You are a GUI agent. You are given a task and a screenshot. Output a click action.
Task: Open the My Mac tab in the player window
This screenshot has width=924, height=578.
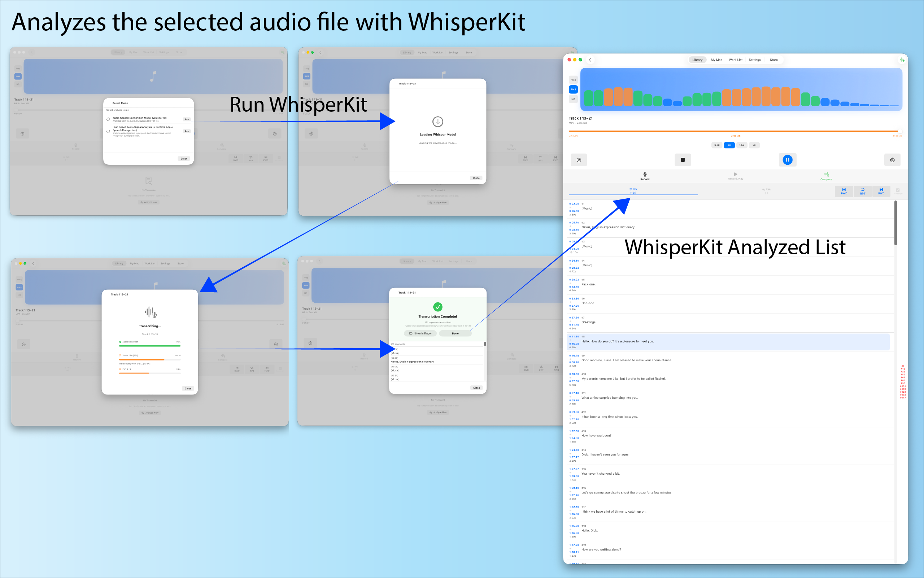tap(716, 60)
